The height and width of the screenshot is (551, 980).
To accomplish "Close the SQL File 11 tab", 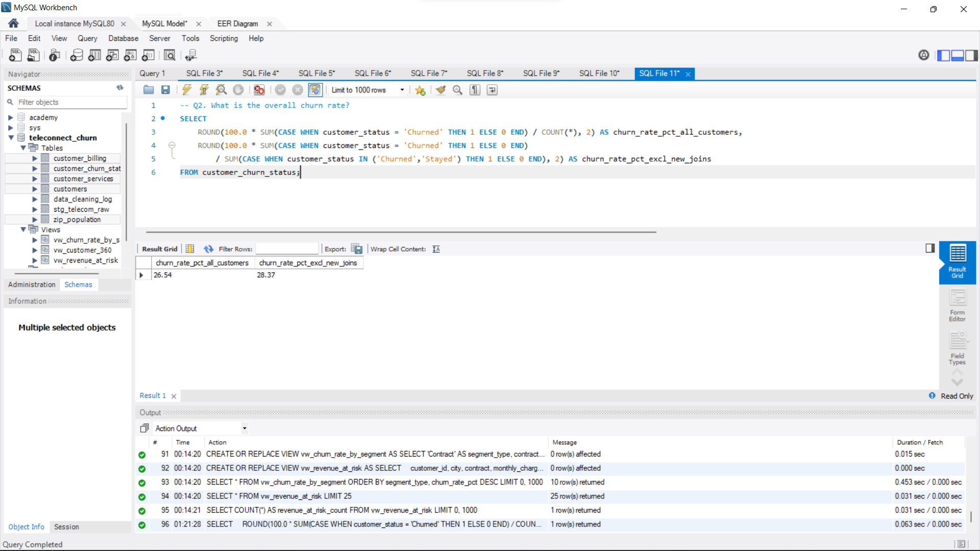I will point(688,74).
